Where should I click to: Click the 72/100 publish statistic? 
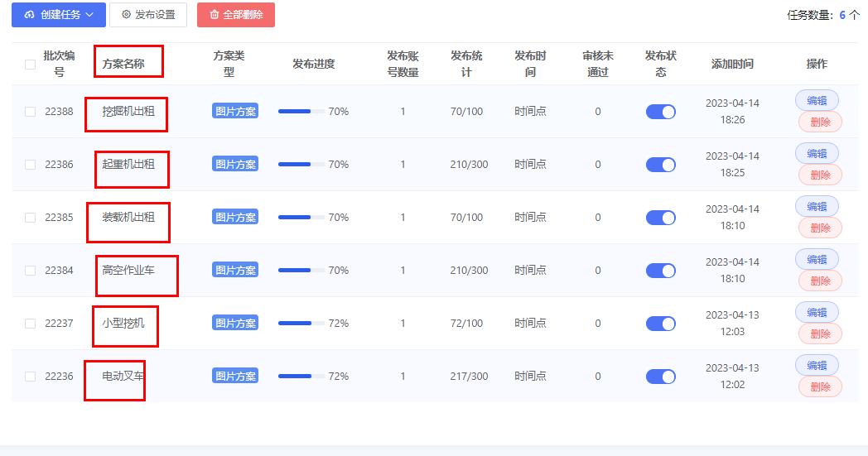tap(466, 324)
